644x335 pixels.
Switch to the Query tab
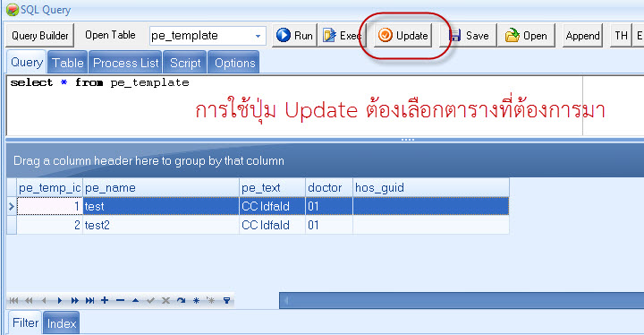tap(26, 62)
